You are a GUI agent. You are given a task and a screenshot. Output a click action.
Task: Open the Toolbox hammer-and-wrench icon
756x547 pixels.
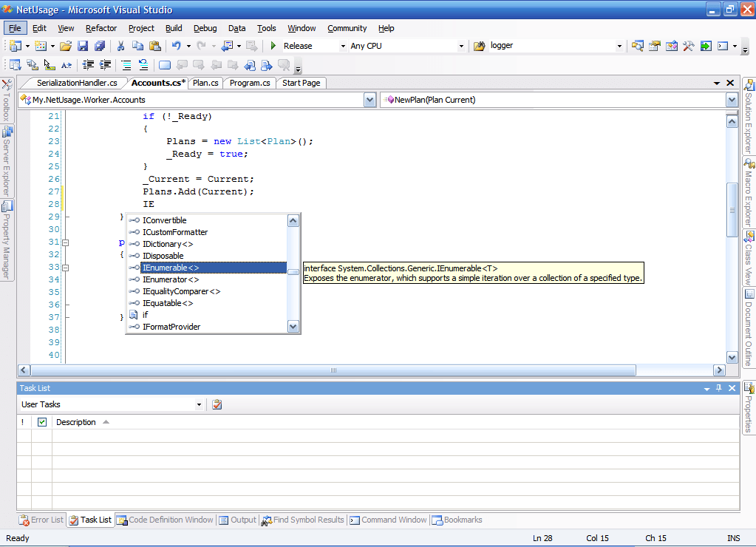click(x=688, y=46)
